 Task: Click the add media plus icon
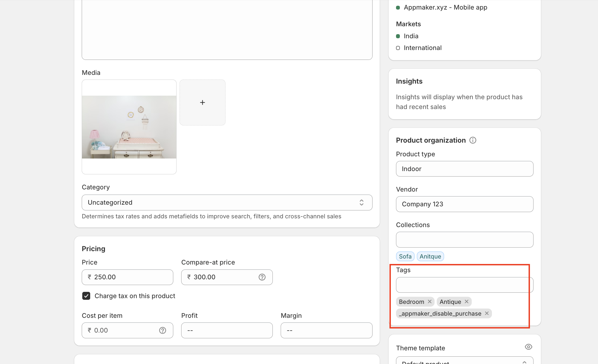click(202, 102)
